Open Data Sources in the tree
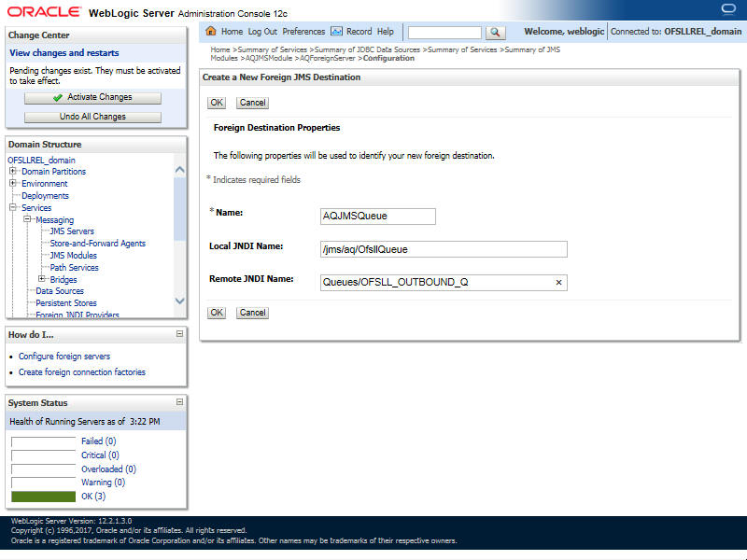This screenshot has height=560, width=747. [x=60, y=291]
